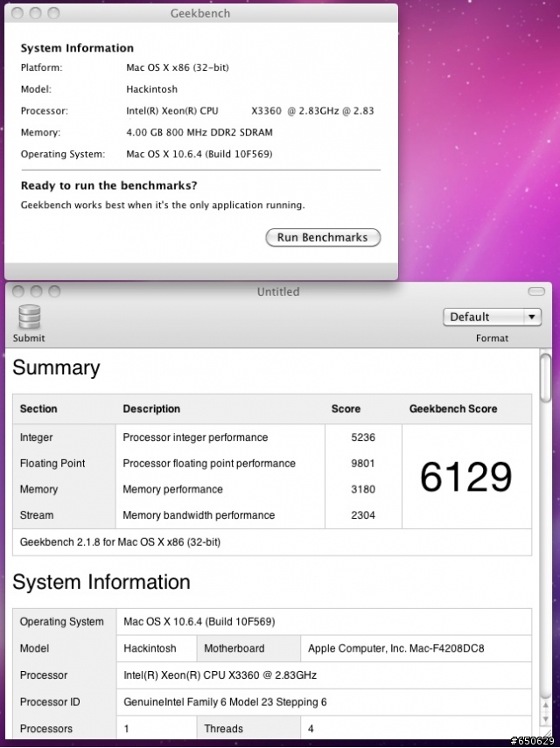Click the Score column header

coord(346,409)
